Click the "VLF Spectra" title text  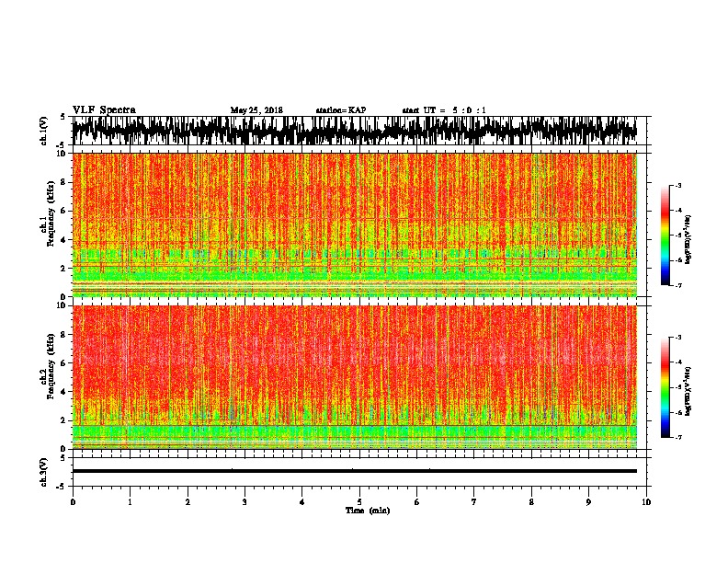tap(104, 110)
